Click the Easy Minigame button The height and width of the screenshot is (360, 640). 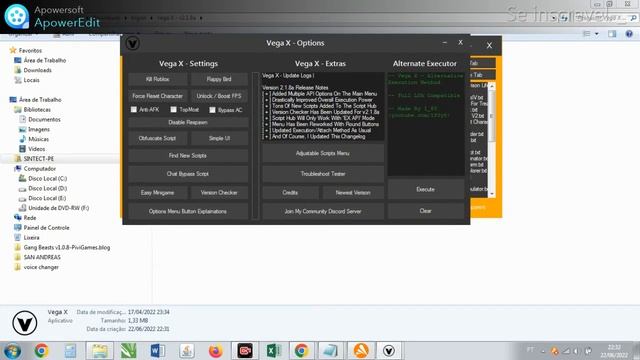(x=158, y=193)
